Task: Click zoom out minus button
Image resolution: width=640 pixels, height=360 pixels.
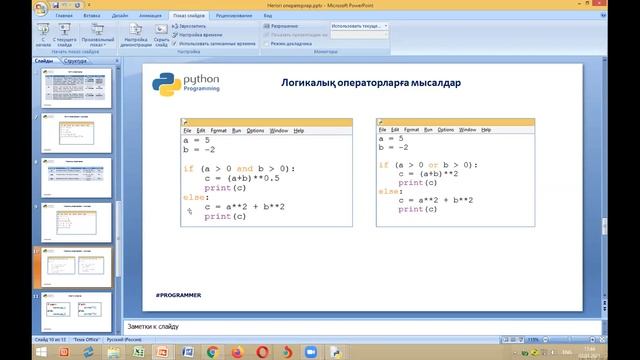Action: (546, 340)
